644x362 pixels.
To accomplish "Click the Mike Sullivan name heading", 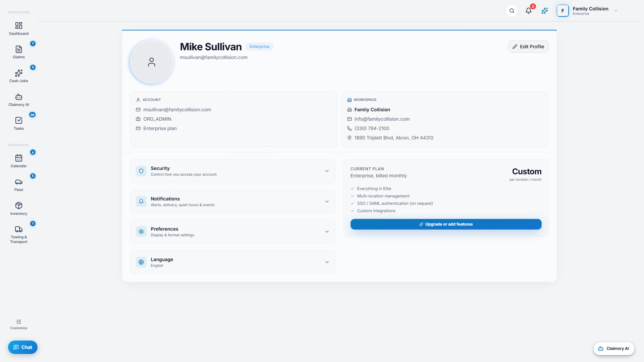I will click(211, 47).
